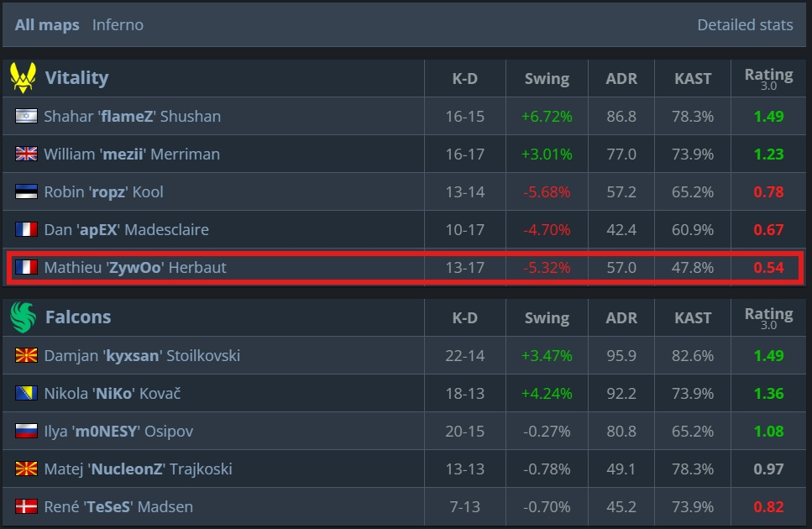Image resolution: width=812 pixels, height=529 pixels.
Task: Click the Falcons team name
Action: pos(78,317)
